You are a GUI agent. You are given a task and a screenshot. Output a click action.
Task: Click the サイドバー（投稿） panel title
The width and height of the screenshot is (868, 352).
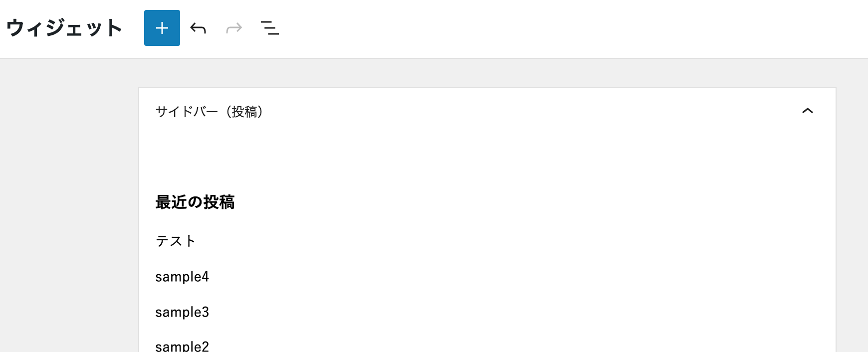[x=209, y=112]
